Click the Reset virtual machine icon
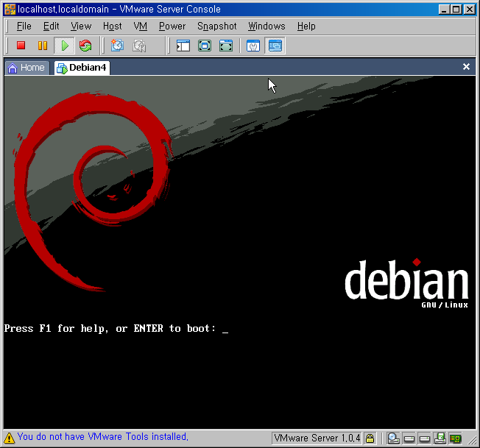Viewport: 480px width, 448px height. point(85,46)
